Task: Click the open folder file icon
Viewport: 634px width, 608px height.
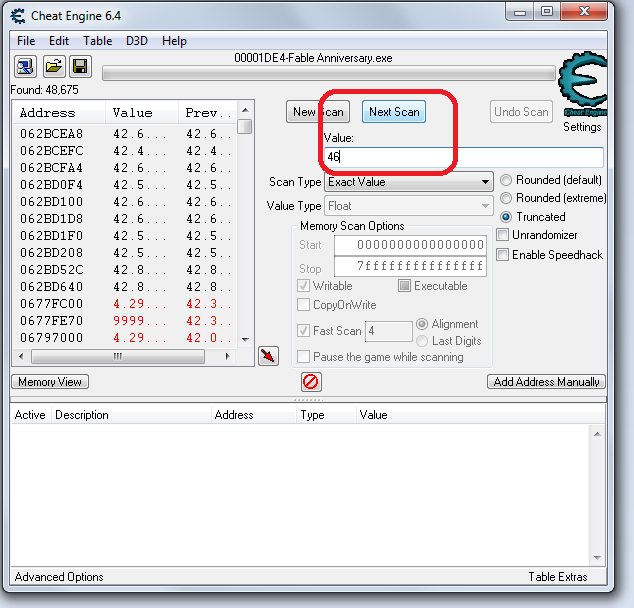Action: 54,66
